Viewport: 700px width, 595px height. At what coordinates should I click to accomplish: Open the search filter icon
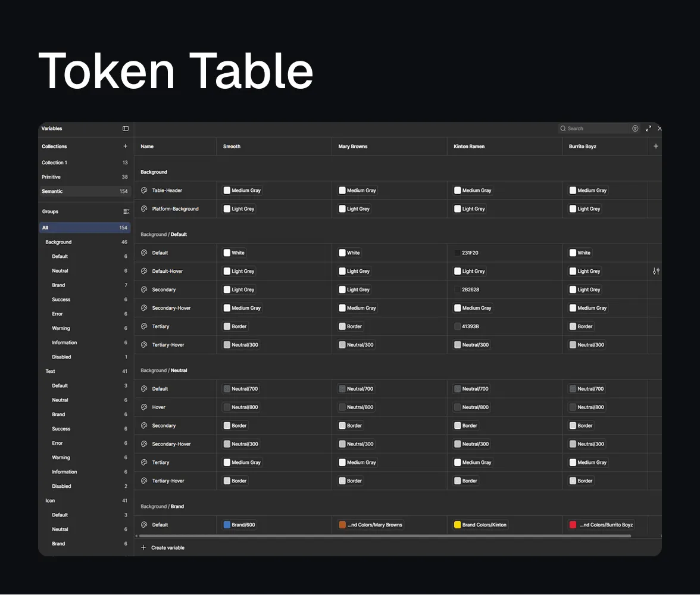click(635, 128)
